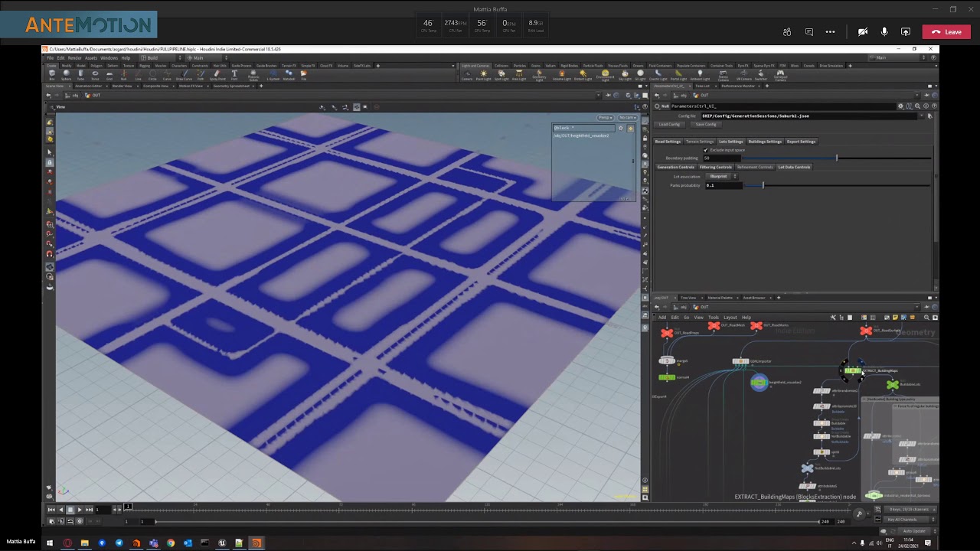Add a Spot Light from shelf
This screenshot has height=551, width=980.
tap(501, 75)
